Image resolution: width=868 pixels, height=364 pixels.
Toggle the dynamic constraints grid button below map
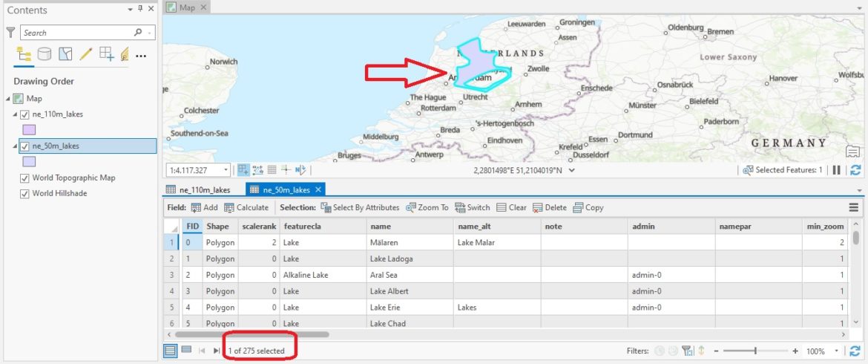coord(258,170)
